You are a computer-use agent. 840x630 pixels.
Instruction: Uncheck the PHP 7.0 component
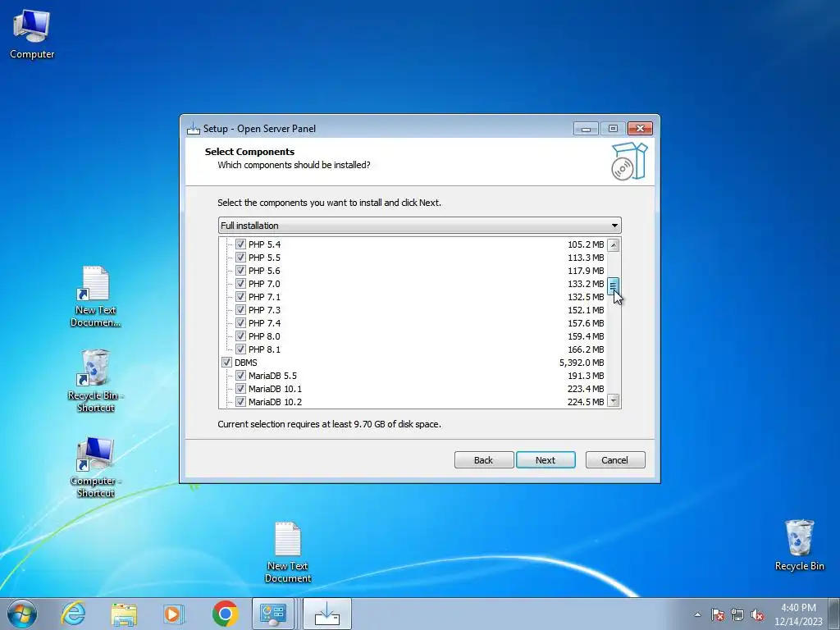[240, 283]
